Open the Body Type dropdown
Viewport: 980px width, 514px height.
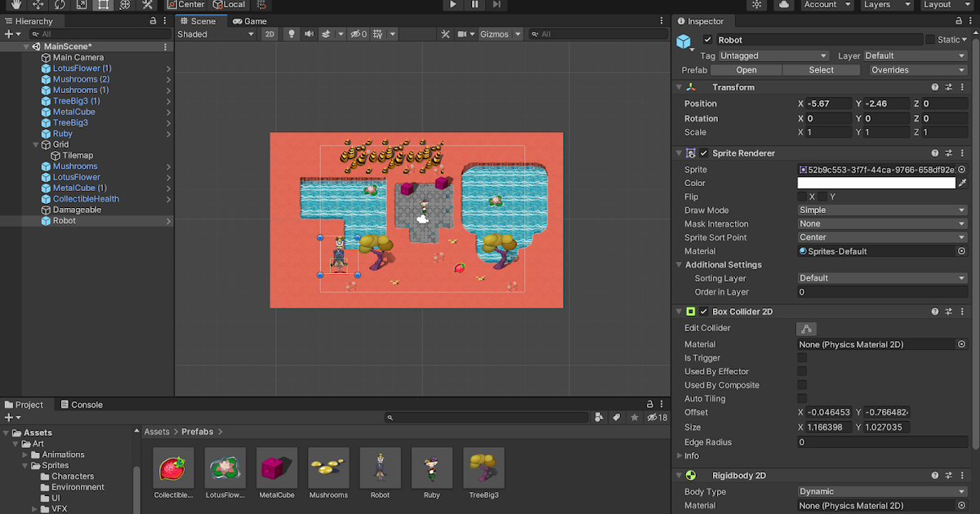coord(882,492)
